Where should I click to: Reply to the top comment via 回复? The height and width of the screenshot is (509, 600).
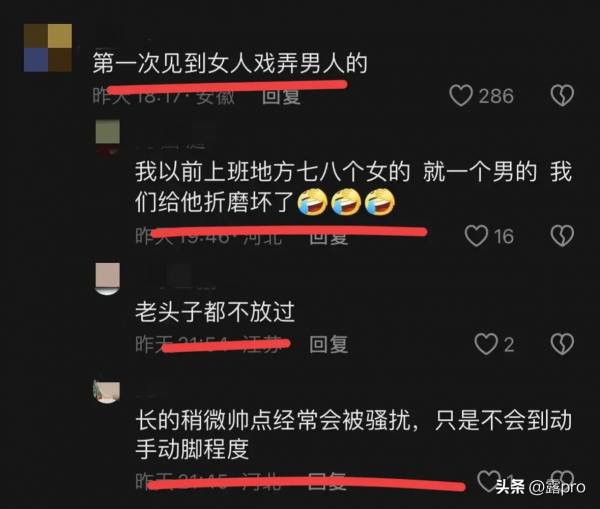(281, 96)
